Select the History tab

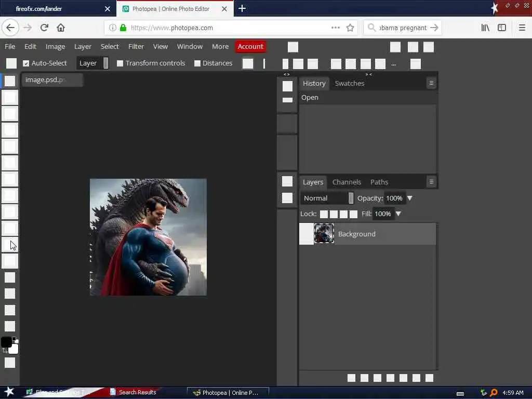click(x=314, y=84)
